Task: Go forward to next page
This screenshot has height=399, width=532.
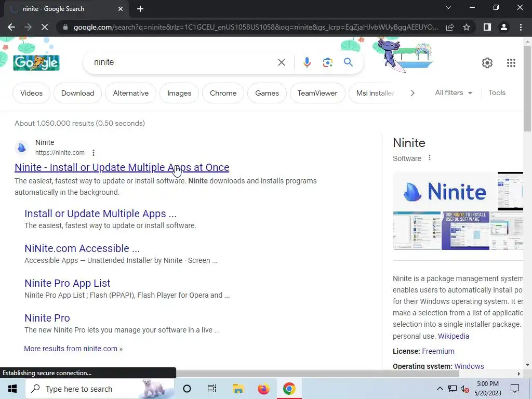Action: (x=28, y=27)
